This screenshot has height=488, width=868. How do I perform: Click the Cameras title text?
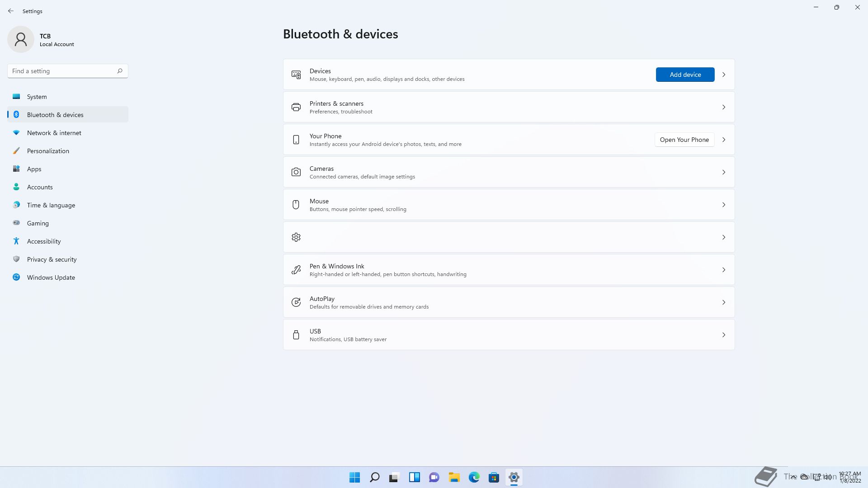pos(321,169)
